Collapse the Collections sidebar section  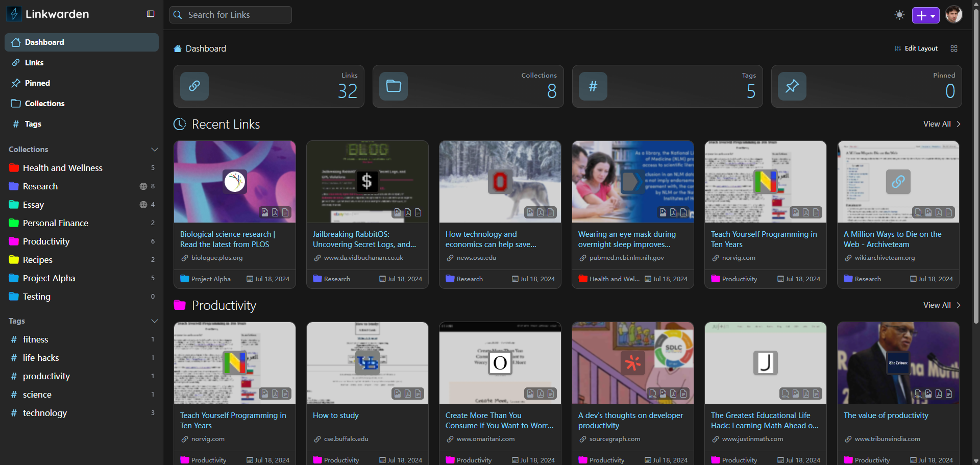click(154, 150)
